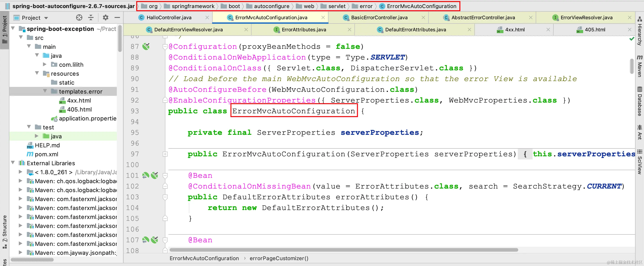The image size is (644, 266).
Task: Click the first Spring gutter icon on line 107
Action: point(145,240)
